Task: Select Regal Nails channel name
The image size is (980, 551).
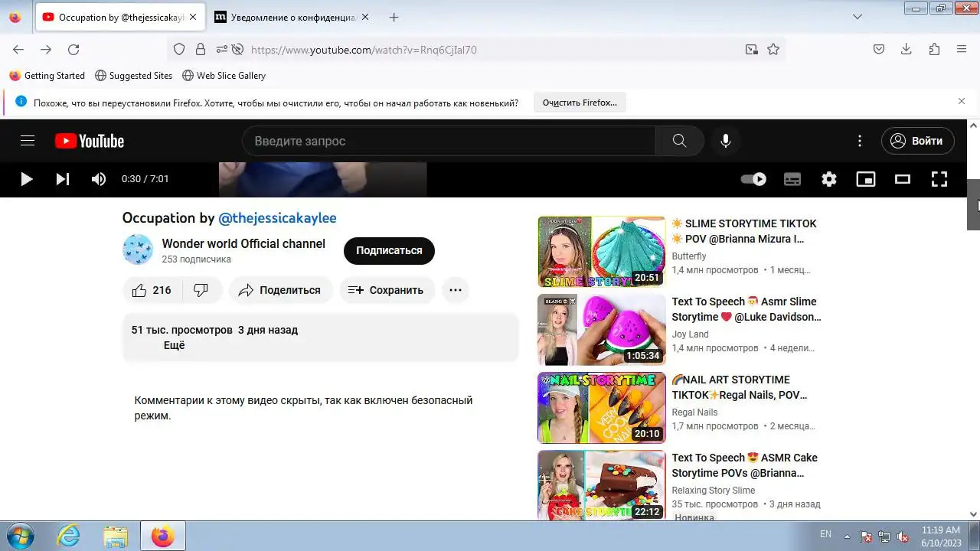Action: tap(694, 412)
